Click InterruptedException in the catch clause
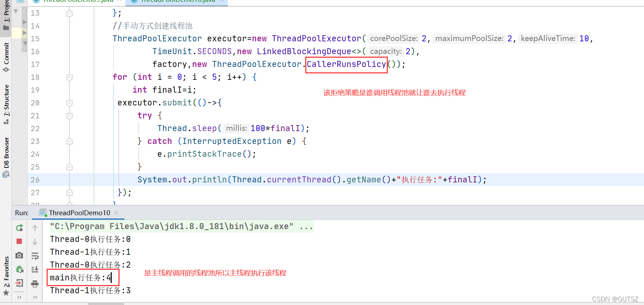Screen dimensions: 644x305 232,141
